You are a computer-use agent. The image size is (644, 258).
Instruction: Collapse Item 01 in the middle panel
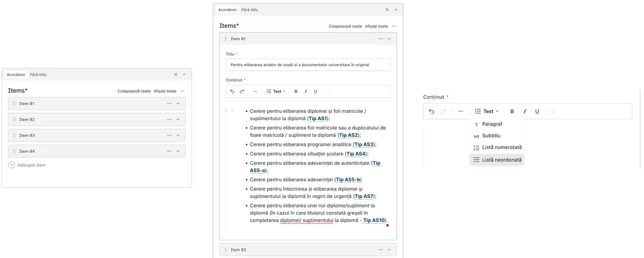pyautogui.click(x=389, y=39)
